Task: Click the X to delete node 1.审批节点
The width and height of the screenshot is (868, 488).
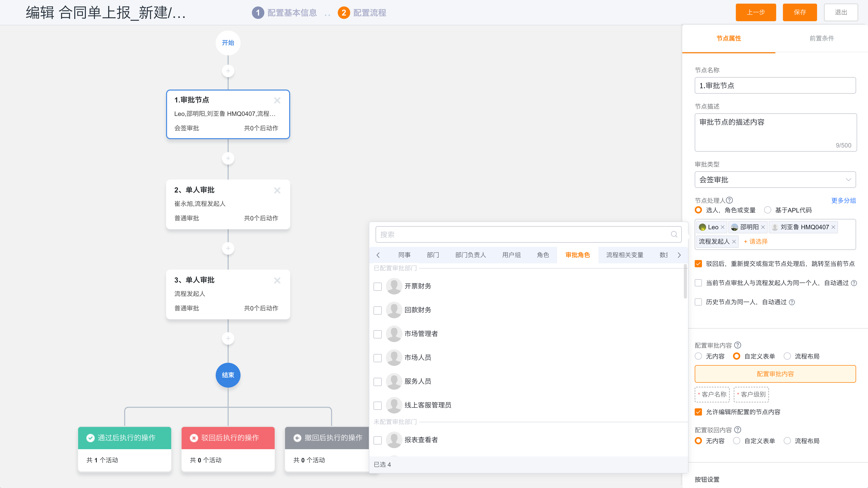Action: point(277,100)
